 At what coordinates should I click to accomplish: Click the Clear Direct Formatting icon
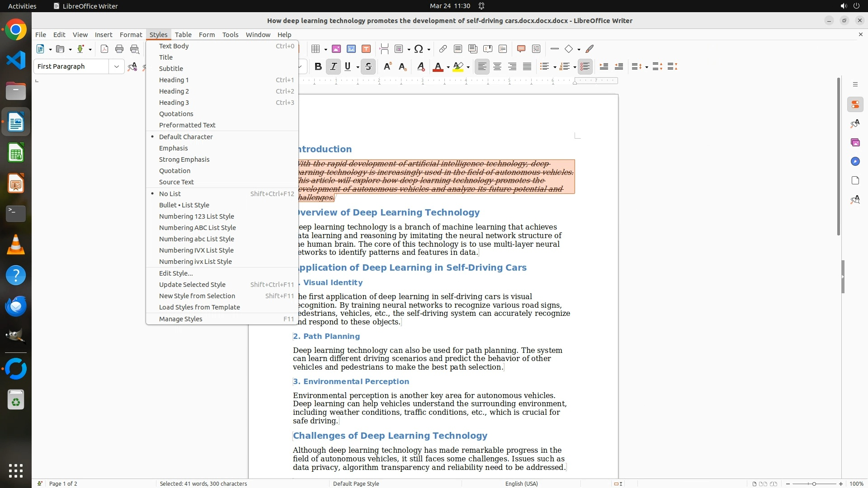pos(420,67)
